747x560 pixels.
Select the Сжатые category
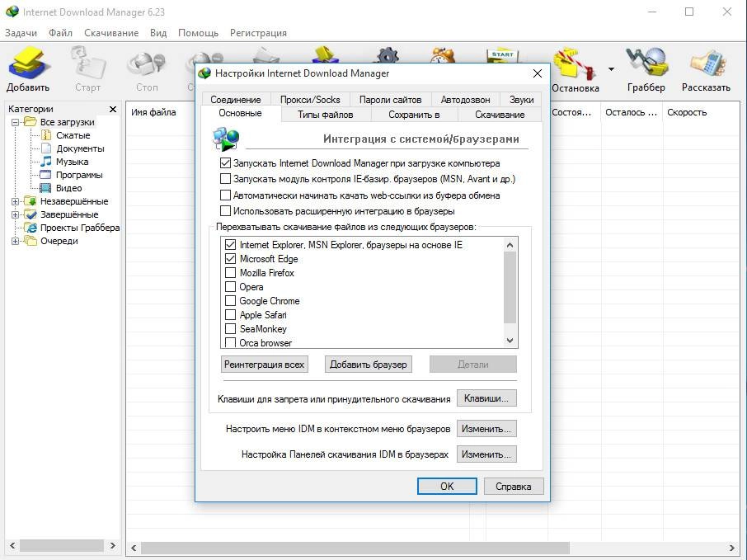(73, 135)
